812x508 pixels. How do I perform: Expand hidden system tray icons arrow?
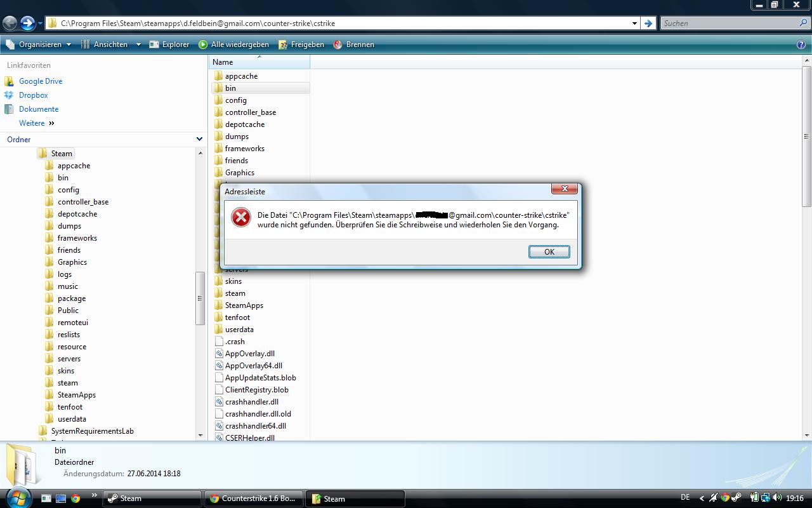(x=702, y=498)
